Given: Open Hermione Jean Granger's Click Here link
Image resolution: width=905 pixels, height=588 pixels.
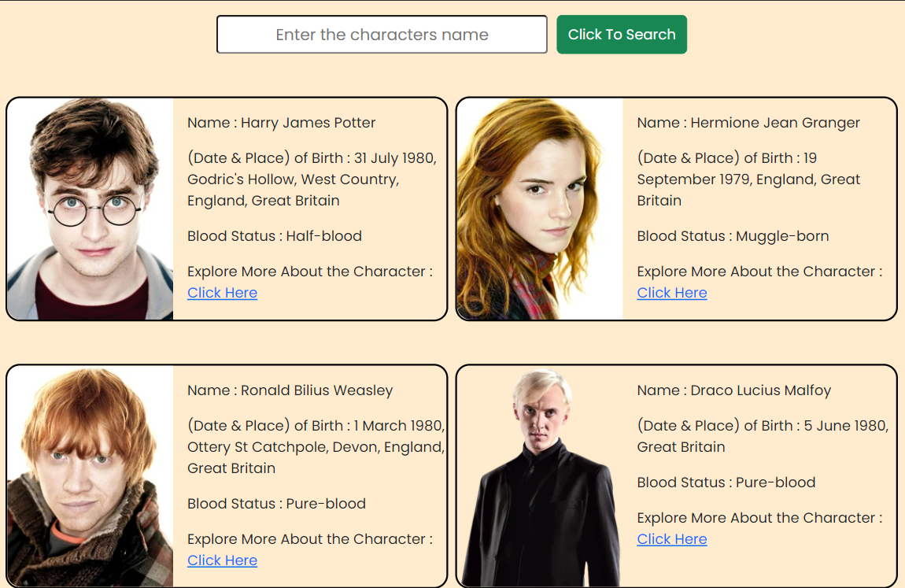Looking at the screenshot, I should click(672, 293).
